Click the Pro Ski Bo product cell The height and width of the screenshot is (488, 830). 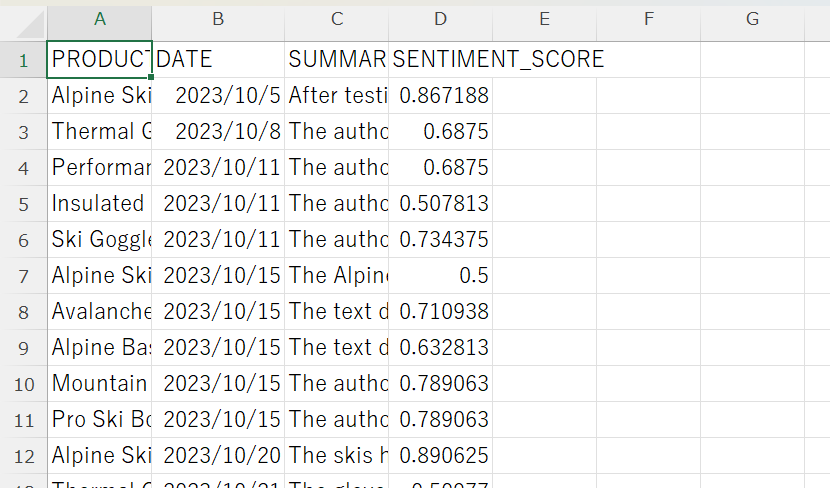tap(99, 420)
